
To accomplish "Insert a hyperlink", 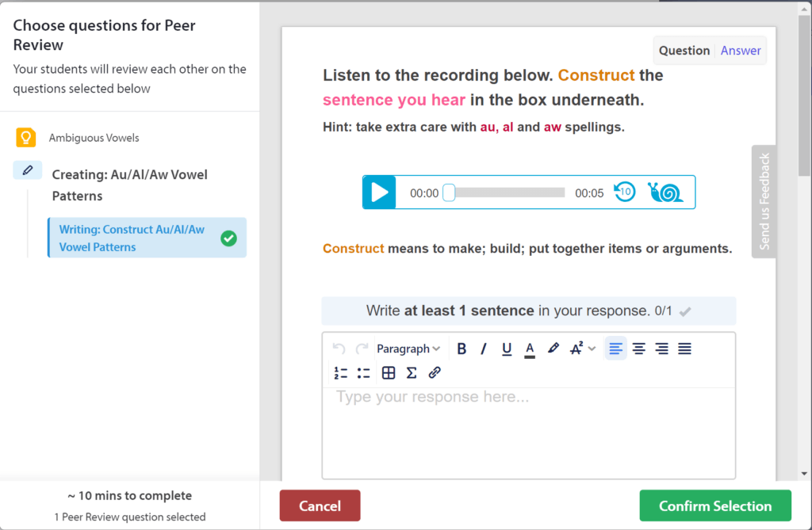I will click(x=435, y=372).
